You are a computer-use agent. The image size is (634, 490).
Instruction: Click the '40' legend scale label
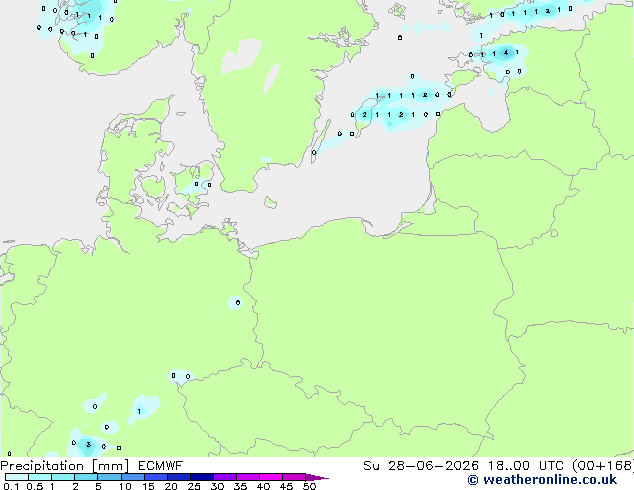pyautogui.click(x=263, y=486)
